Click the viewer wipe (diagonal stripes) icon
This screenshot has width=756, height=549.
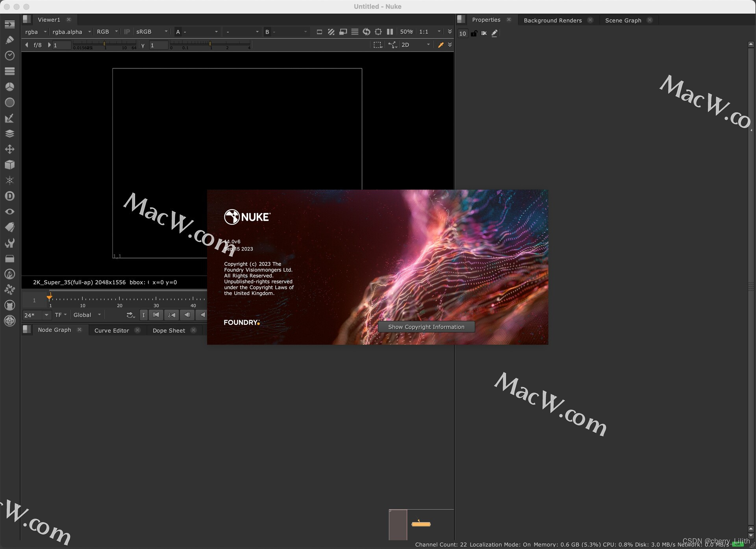pos(331,32)
